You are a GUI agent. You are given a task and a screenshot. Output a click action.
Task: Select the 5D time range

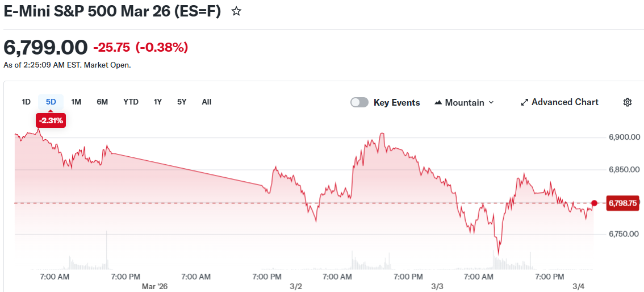coord(51,102)
